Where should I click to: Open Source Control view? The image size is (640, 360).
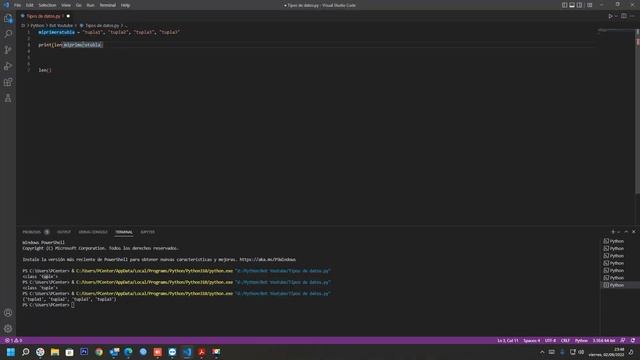[8, 50]
